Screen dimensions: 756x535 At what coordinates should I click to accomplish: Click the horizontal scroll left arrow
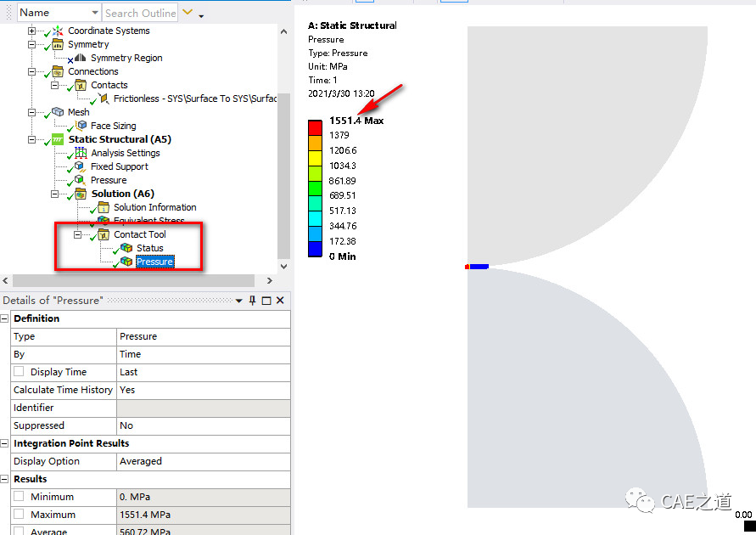coord(5,281)
